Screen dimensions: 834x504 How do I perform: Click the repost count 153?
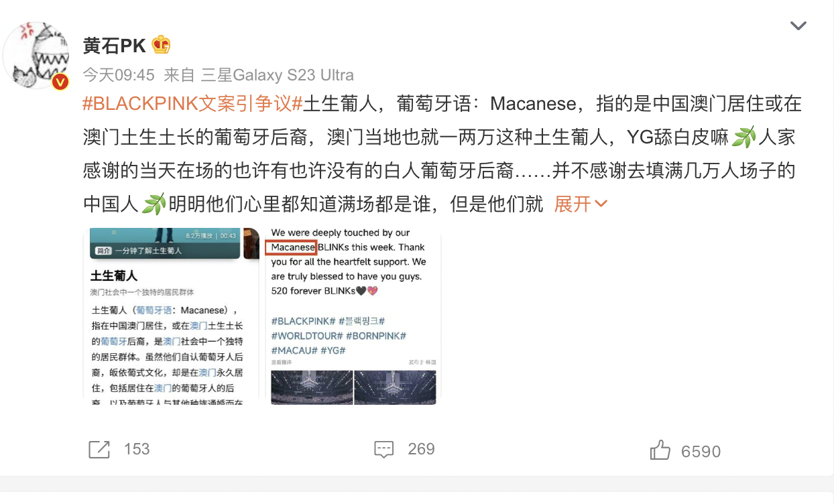pos(137,449)
